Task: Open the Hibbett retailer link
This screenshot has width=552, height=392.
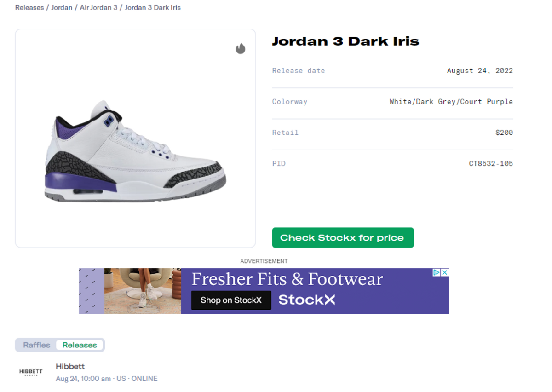Action: click(x=70, y=367)
